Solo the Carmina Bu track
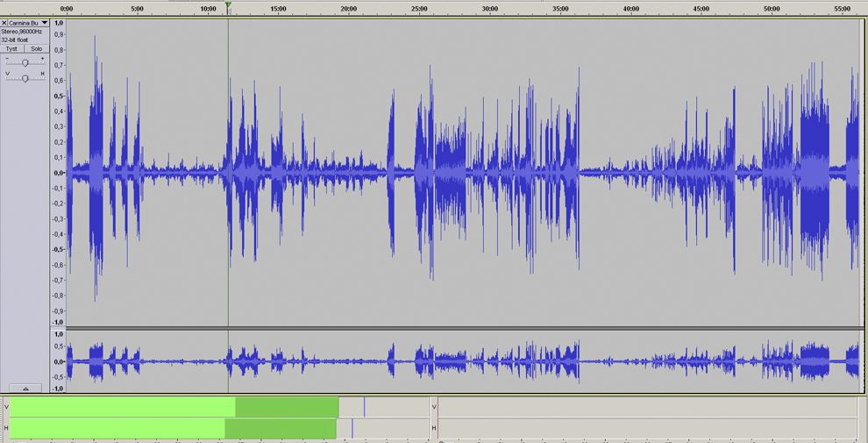Image resolution: width=868 pixels, height=443 pixels. [36, 49]
